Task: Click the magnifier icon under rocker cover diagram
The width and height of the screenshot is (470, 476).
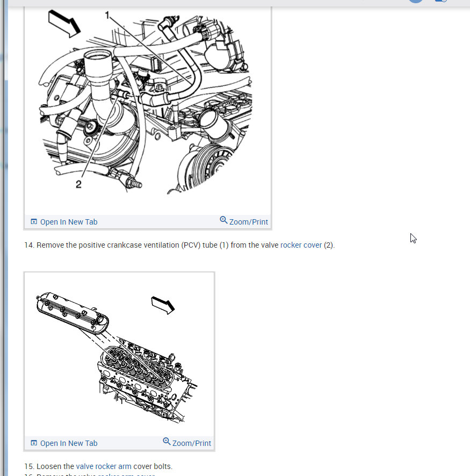Action: click(x=167, y=441)
